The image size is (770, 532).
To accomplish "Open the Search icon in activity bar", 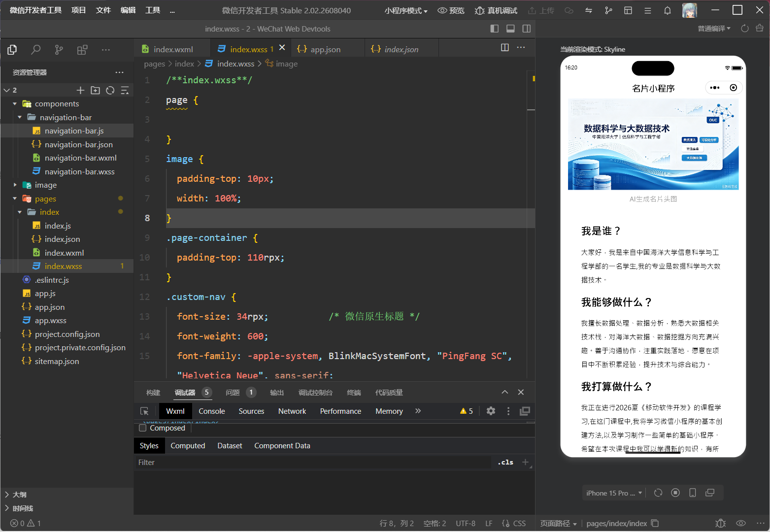I will coord(35,50).
